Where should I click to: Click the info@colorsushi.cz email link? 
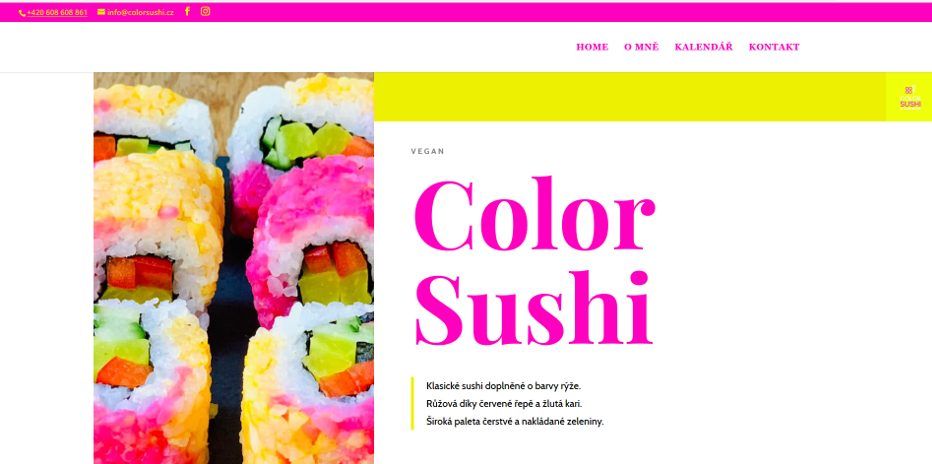pyautogui.click(x=140, y=12)
